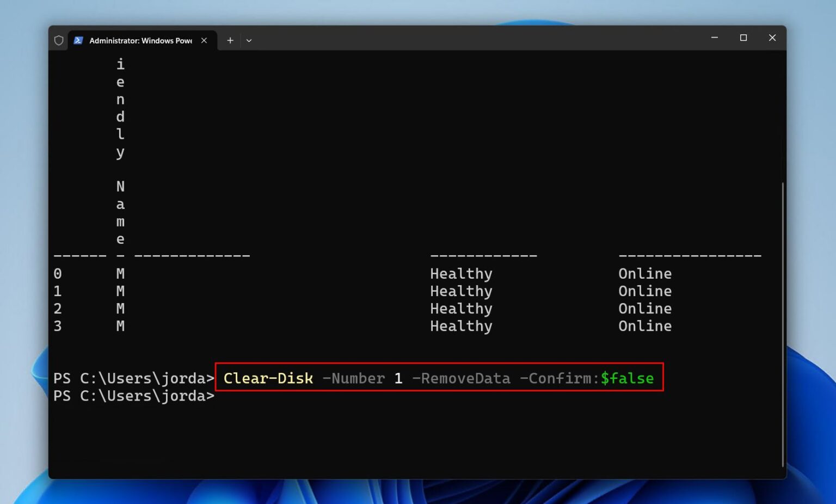
Task: Click the green $false value in the command
Action: point(629,378)
